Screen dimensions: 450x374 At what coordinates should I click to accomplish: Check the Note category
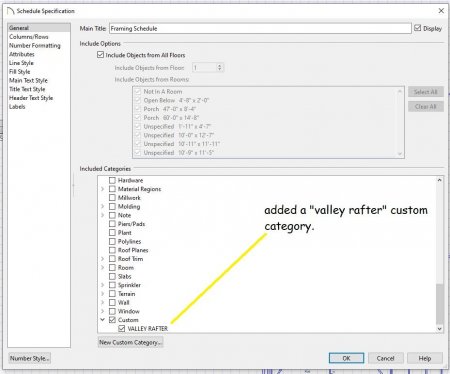(x=112, y=215)
